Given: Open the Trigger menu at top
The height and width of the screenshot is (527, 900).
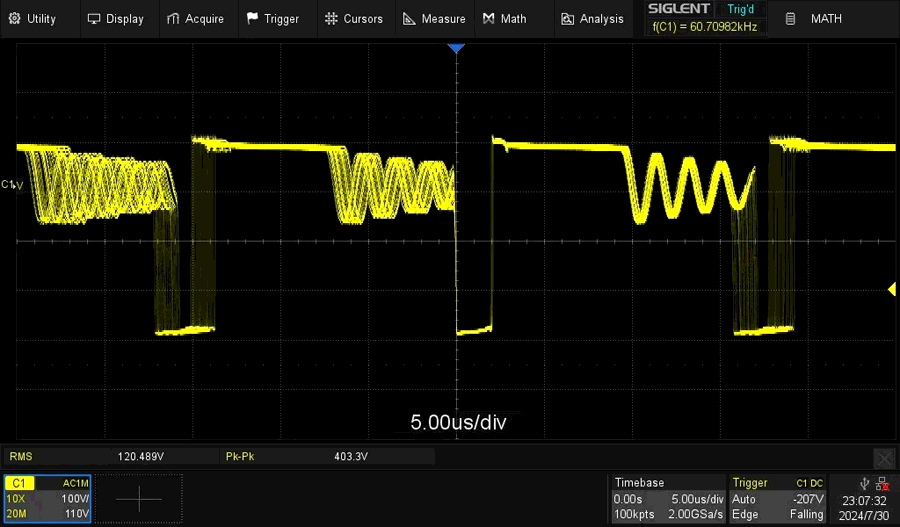Looking at the screenshot, I should click(x=272, y=18).
